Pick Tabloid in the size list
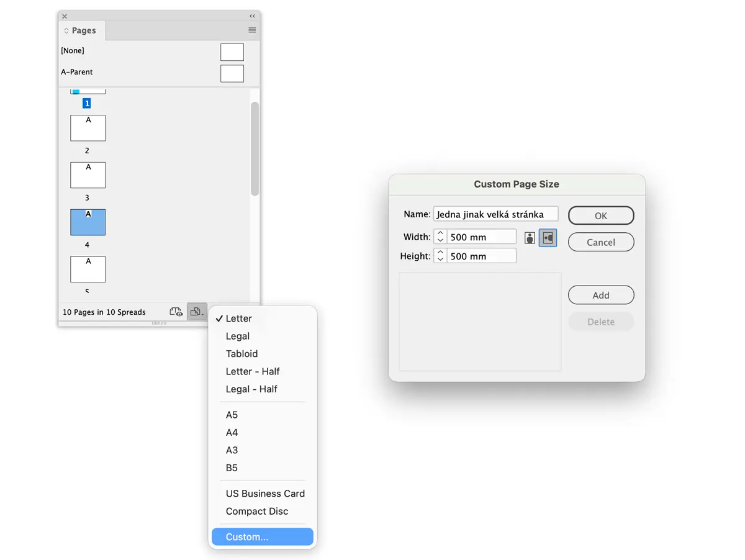Image resolution: width=745 pixels, height=560 pixels. pyautogui.click(x=242, y=354)
